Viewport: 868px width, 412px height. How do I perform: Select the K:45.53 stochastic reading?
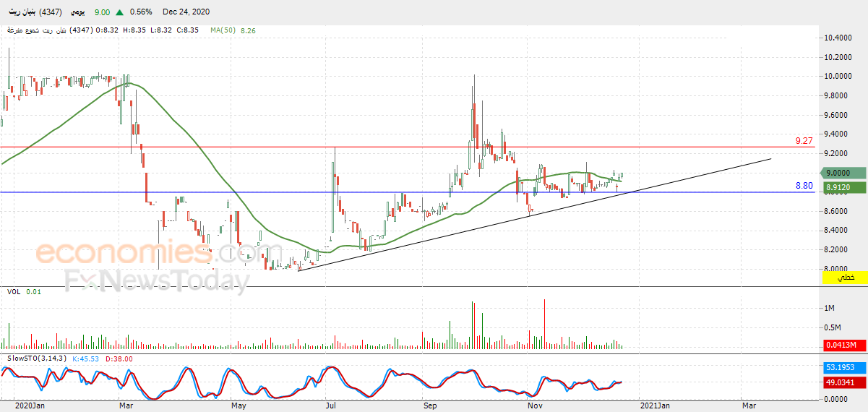pyautogui.click(x=85, y=359)
